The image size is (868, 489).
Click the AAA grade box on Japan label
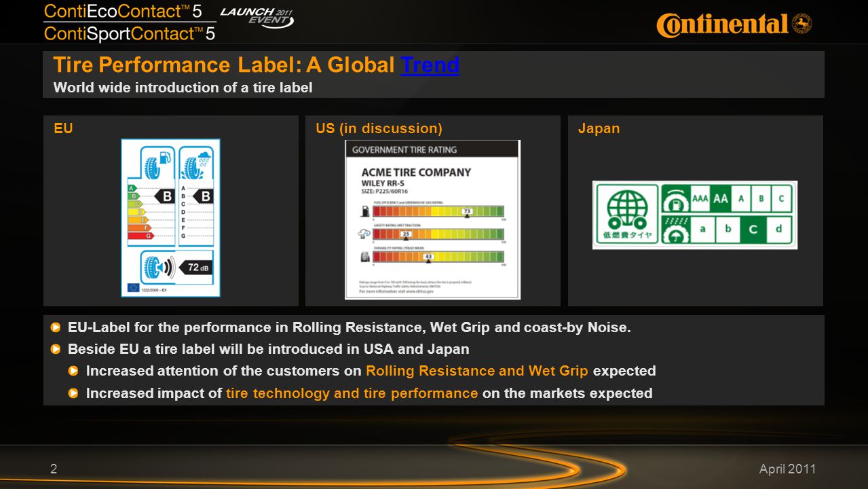click(700, 199)
